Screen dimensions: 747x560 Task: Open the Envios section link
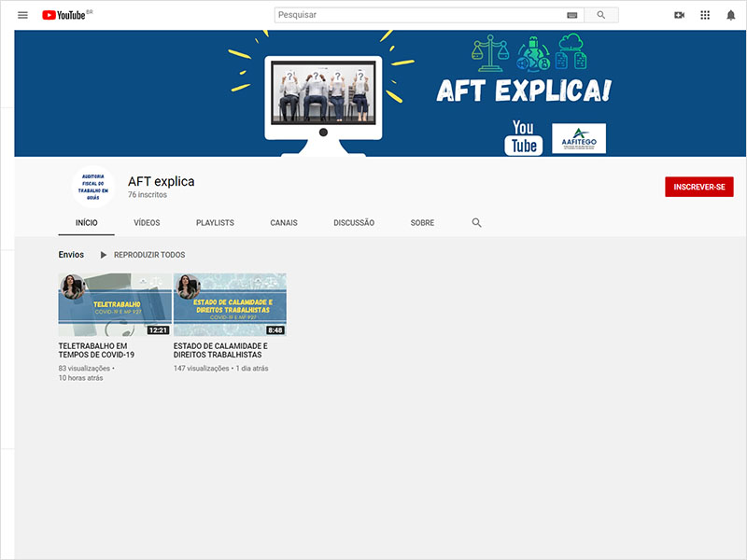(x=71, y=255)
